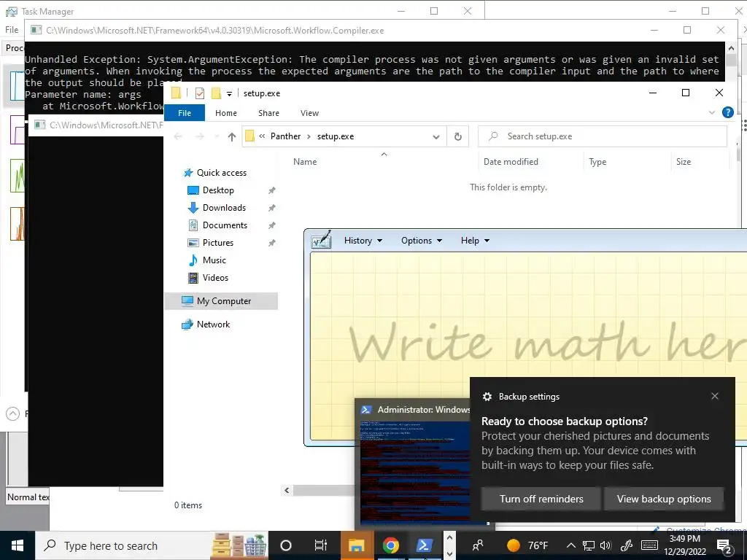Expand the address bar history dropdown
The height and width of the screenshot is (560, 747).
tap(436, 136)
